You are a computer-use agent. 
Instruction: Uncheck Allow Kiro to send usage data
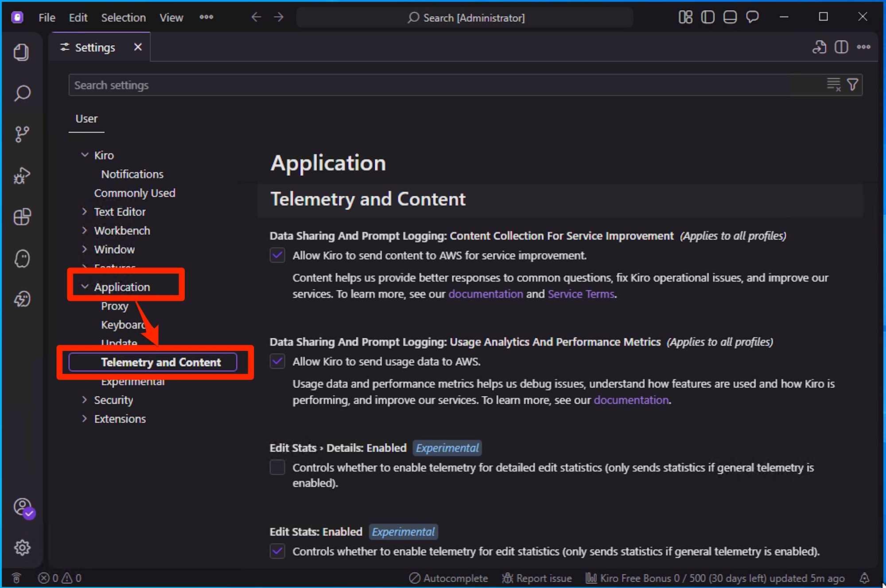click(277, 361)
